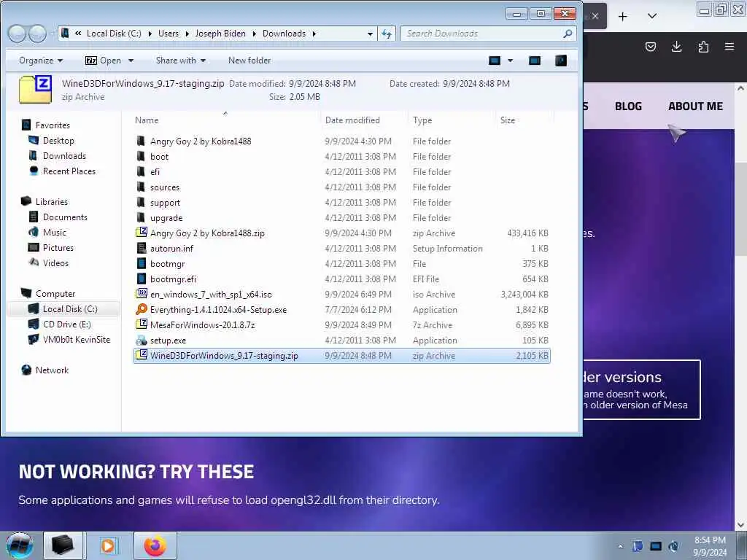Click the Change your view icon
Screen dimensions: 747x560
(495, 61)
